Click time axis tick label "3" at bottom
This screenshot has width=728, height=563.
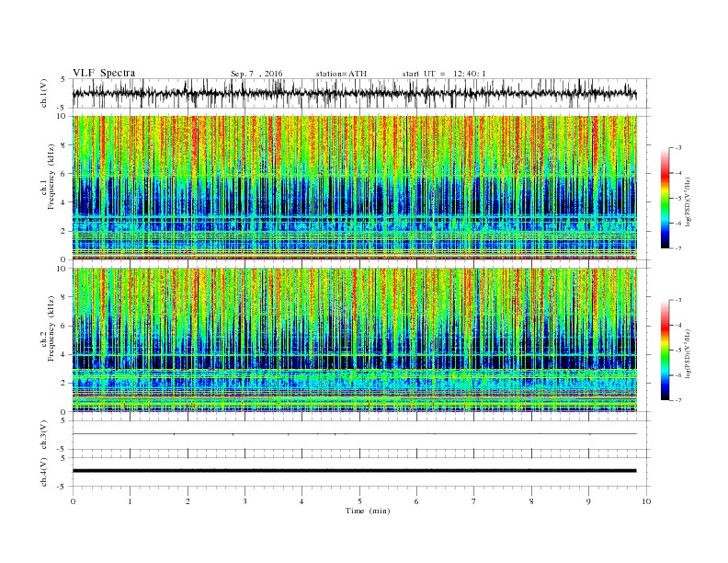(x=245, y=501)
